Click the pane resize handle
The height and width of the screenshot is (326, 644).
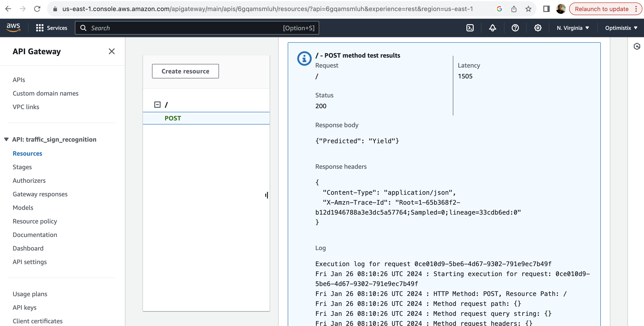click(266, 195)
